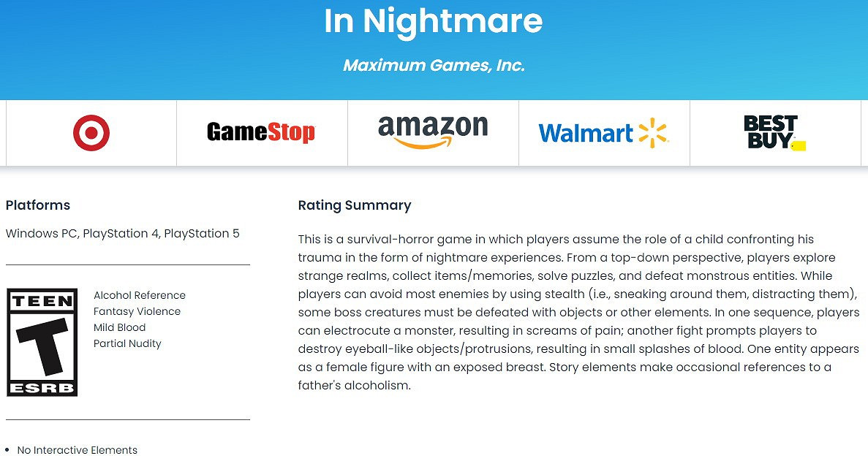Click the Platforms heading
Image resolution: width=868 pixels, height=461 pixels.
[x=38, y=205]
